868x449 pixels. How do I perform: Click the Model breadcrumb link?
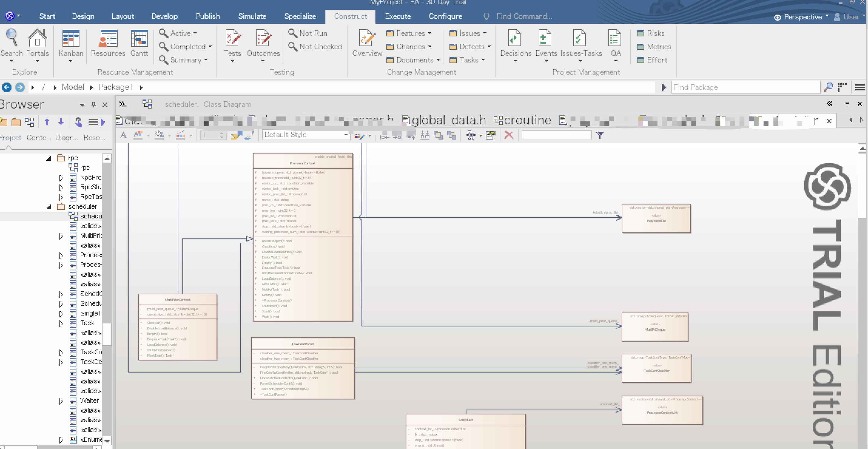point(73,87)
